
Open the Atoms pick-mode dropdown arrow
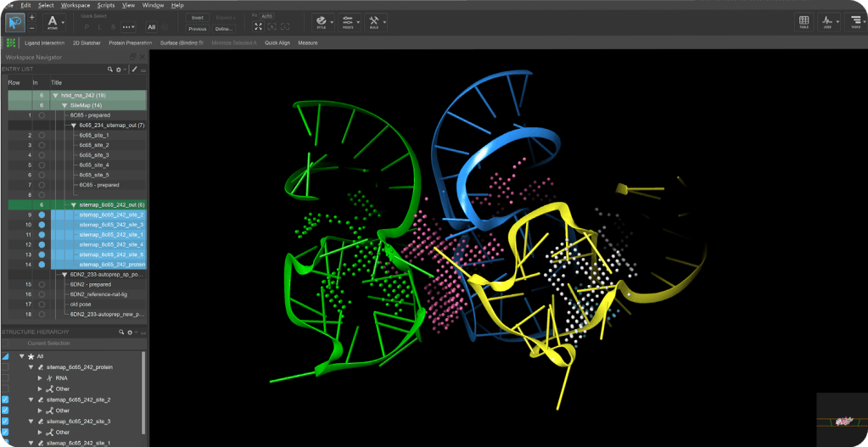click(63, 23)
